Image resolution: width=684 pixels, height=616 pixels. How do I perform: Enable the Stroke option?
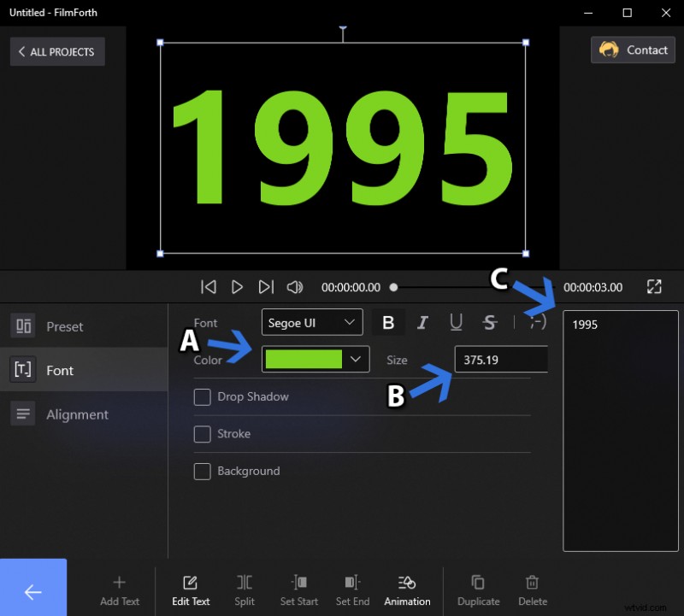pyautogui.click(x=203, y=434)
